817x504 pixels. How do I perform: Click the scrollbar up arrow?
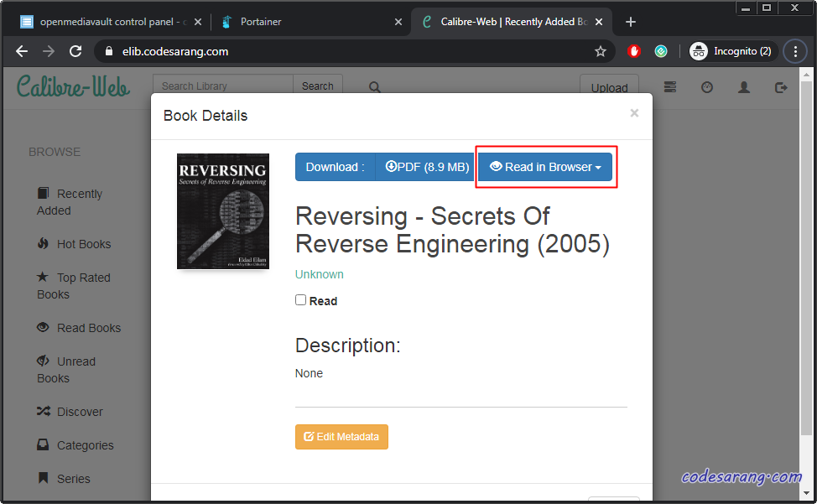(x=806, y=75)
